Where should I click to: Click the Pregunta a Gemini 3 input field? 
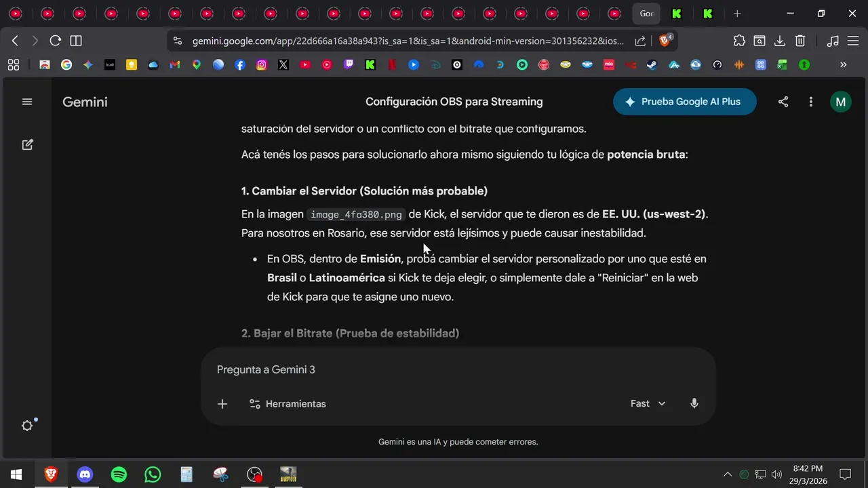click(x=458, y=369)
